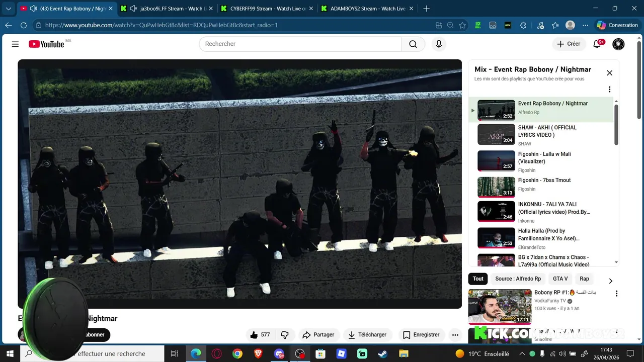Image resolution: width=644 pixels, height=362 pixels.
Task: Bookmark this page with the star icon
Action: click(462, 25)
